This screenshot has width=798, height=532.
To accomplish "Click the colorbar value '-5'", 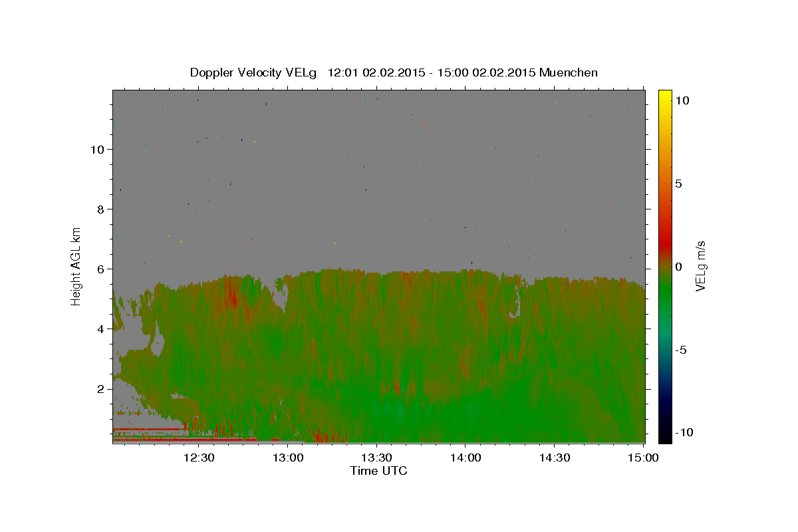I will click(682, 350).
